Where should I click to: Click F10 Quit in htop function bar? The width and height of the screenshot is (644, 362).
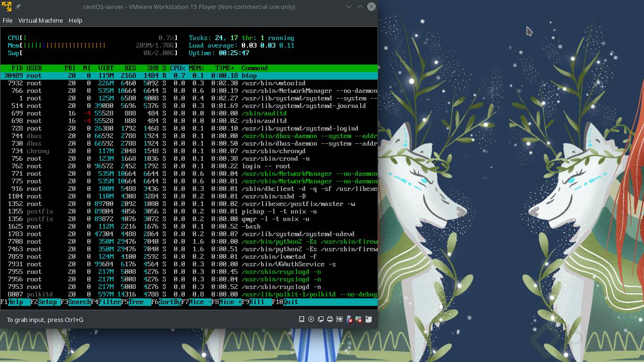point(285,302)
